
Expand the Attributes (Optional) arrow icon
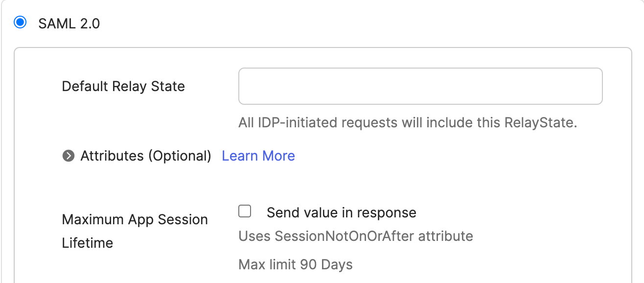(x=69, y=156)
